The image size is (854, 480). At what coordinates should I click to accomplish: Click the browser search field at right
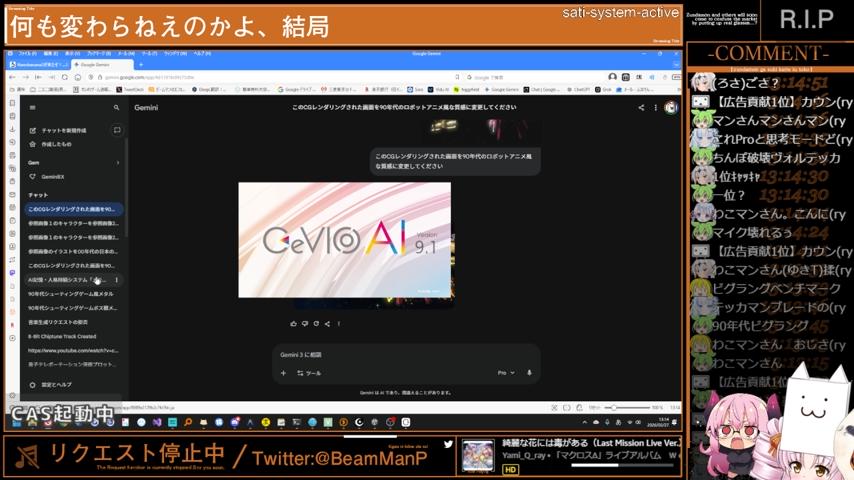pos(536,77)
